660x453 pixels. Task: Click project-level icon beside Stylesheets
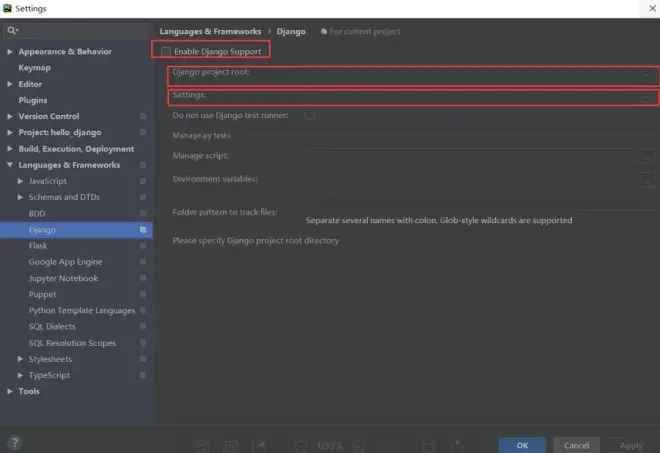[143, 359]
